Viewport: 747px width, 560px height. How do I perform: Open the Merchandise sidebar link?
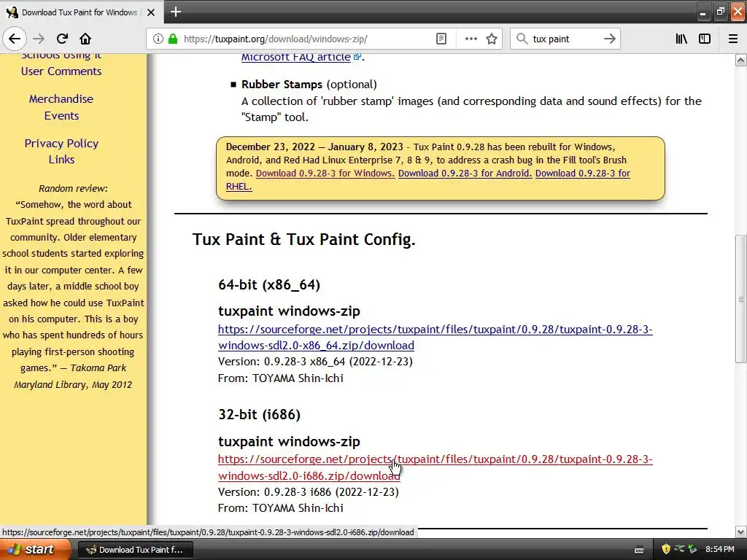[x=61, y=99]
